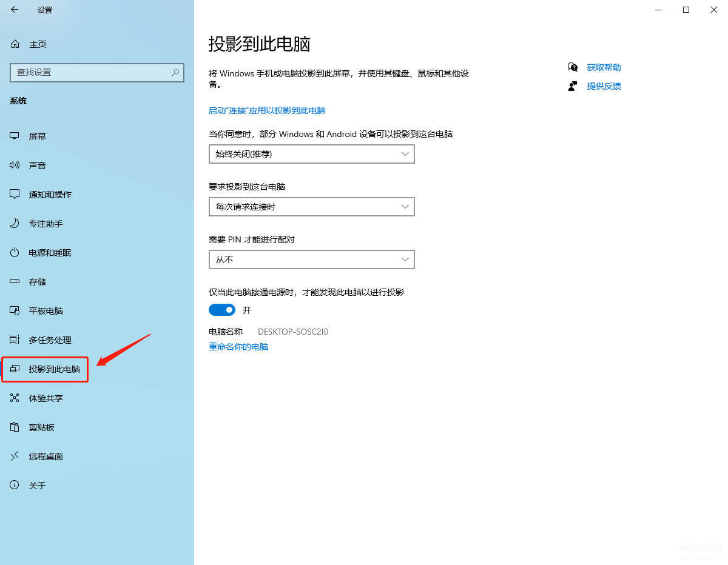Expand the 每次请求连接时 dropdown
This screenshot has width=728, height=565.
[x=311, y=207]
